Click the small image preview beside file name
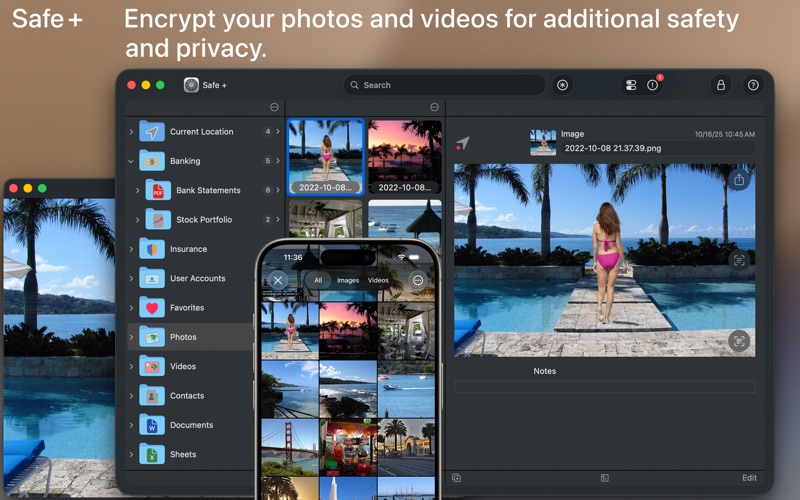Image resolution: width=800 pixels, height=500 pixels. (x=543, y=142)
